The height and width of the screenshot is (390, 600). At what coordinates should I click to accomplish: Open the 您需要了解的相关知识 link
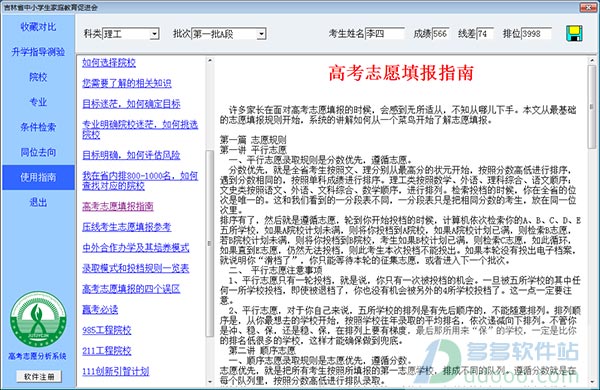click(127, 83)
